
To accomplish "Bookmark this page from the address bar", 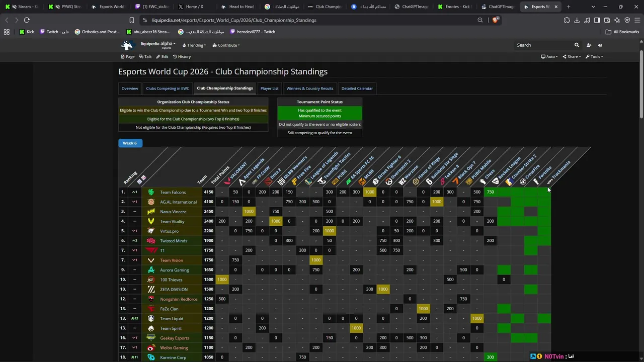I will (x=132, y=20).
